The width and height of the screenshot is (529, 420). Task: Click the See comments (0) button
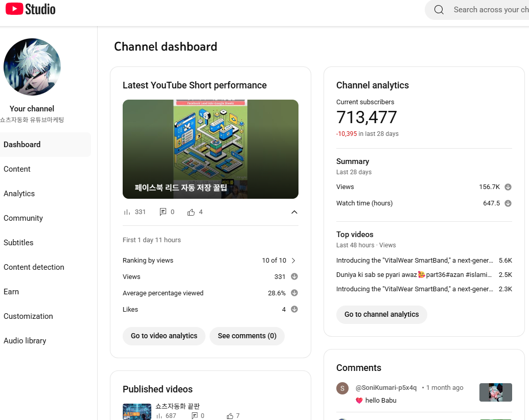click(x=247, y=336)
